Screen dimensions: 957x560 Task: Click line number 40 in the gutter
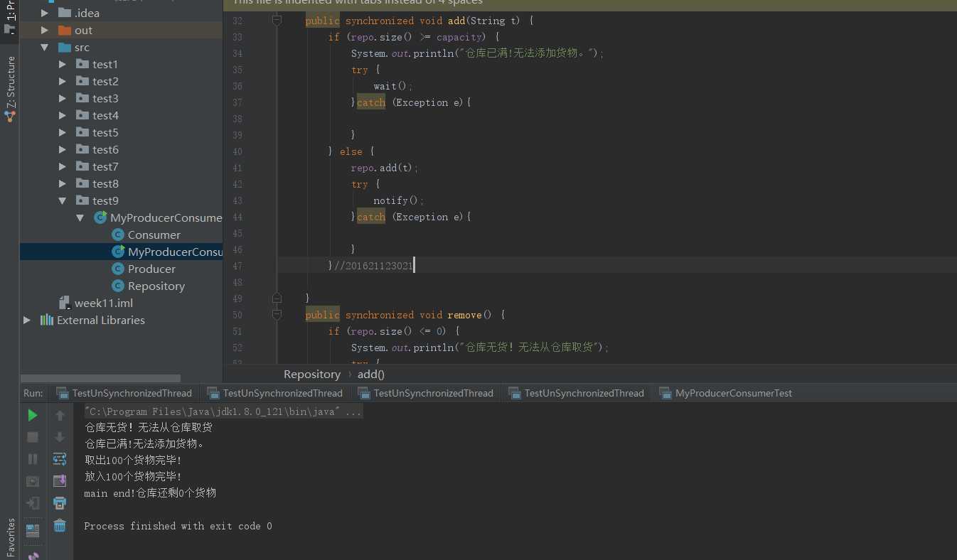237,151
